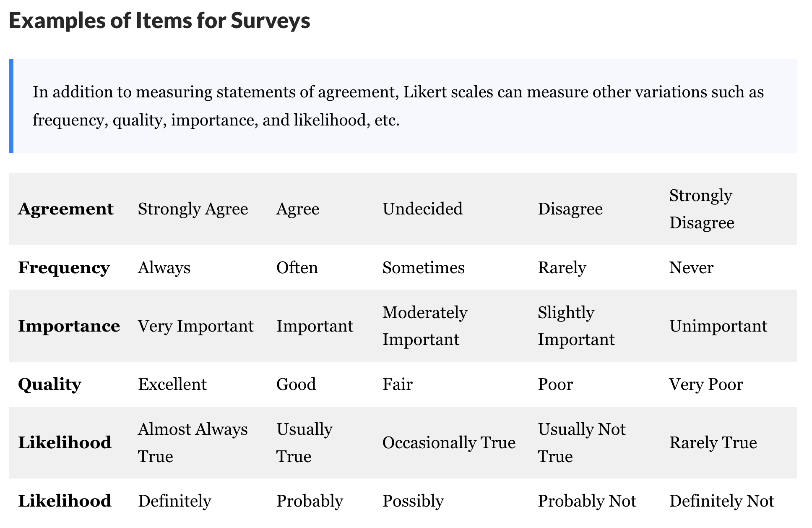This screenshot has width=812, height=528.
Task: Select the 'Strongly Agree' cell
Action: tap(193, 209)
